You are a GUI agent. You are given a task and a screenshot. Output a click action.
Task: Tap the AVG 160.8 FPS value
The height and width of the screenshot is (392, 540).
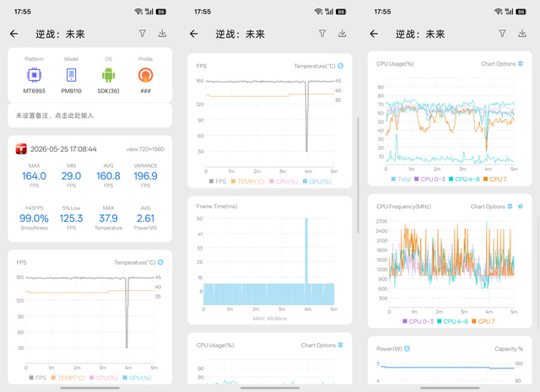click(x=108, y=176)
